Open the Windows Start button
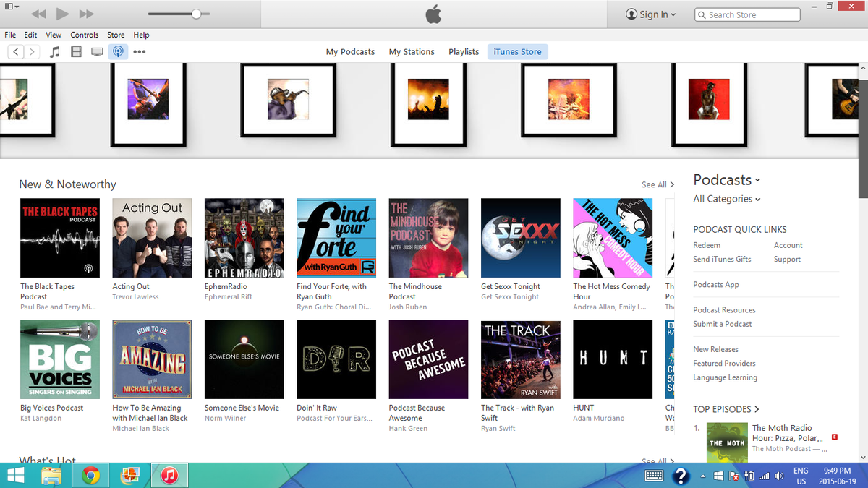 (15, 475)
